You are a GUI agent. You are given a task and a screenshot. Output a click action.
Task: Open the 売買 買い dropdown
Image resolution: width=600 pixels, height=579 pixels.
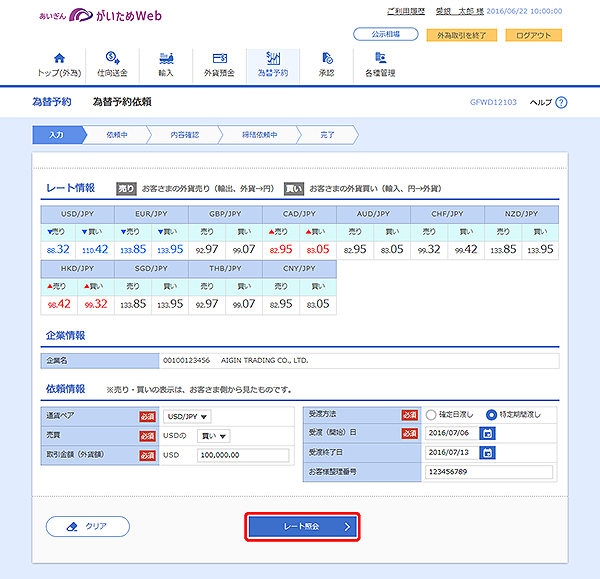(x=214, y=436)
